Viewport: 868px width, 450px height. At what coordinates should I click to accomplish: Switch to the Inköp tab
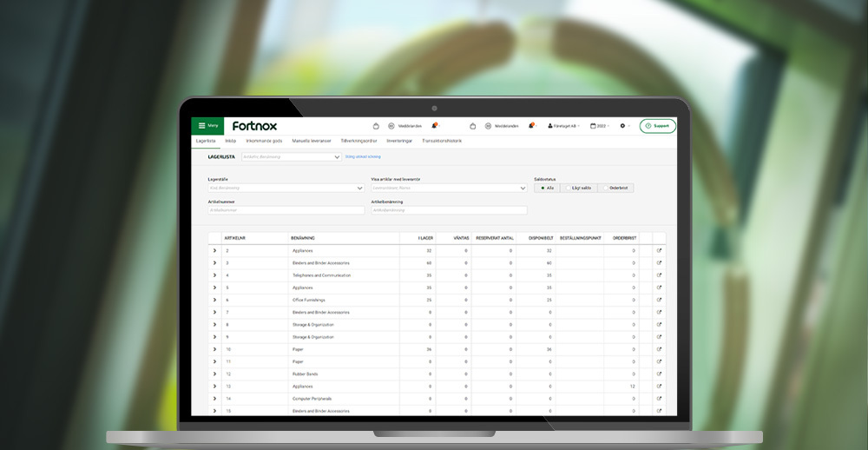tap(231, 140)
